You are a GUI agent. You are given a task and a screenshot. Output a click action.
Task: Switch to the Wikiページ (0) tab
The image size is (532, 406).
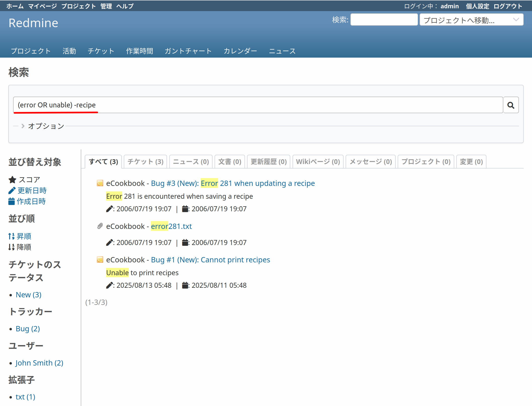click(x=318, y=161)
